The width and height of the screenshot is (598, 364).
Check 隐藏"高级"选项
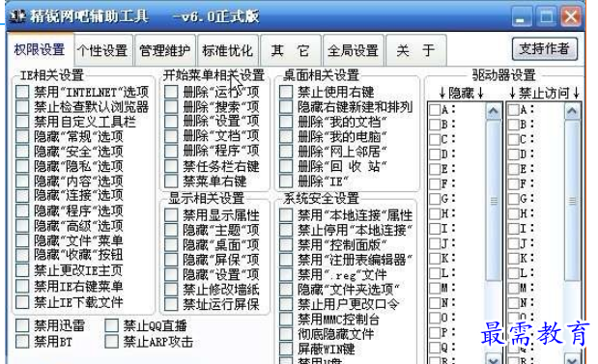click(22, 226)
